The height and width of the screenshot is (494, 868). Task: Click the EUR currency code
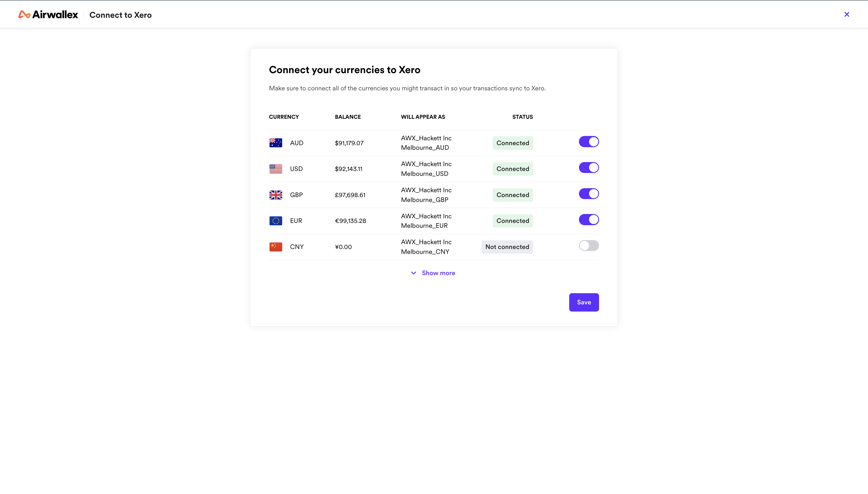(296, 221)
